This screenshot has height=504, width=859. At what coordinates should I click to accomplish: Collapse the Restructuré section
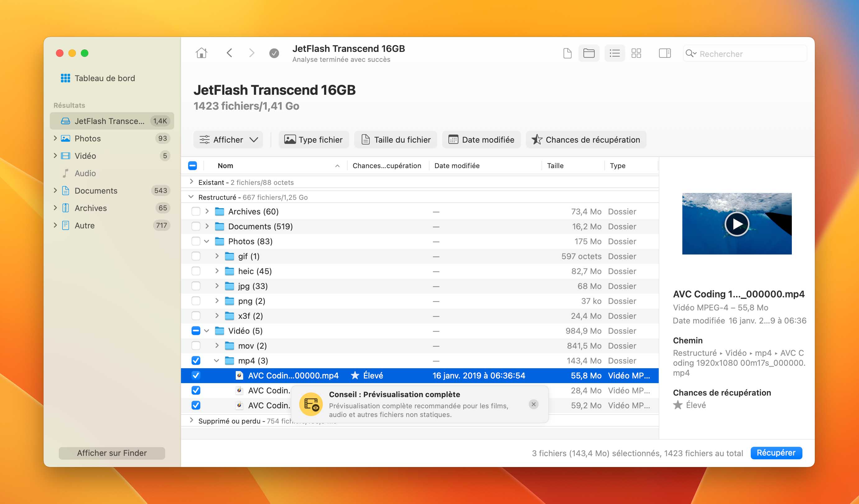[191, 197]
